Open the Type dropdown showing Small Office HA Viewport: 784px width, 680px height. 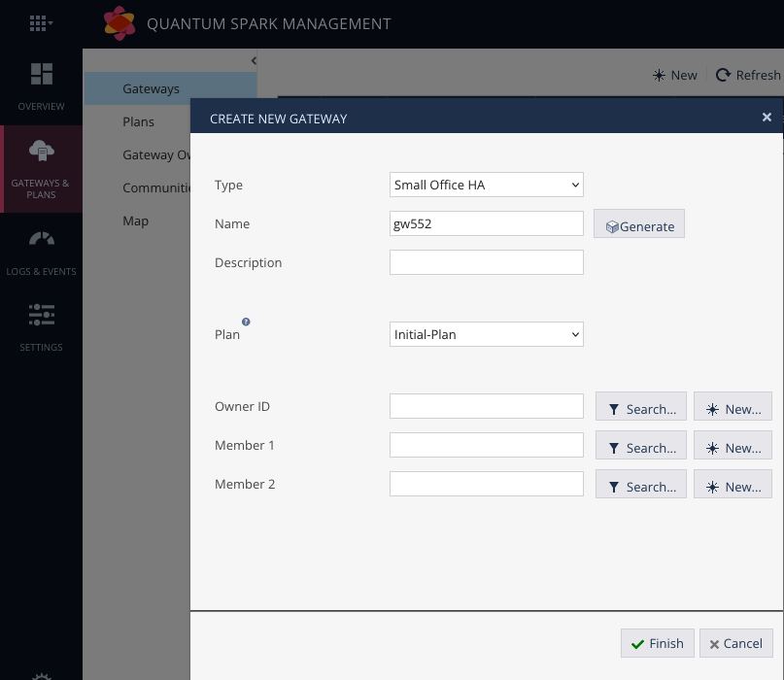[486, 185]
